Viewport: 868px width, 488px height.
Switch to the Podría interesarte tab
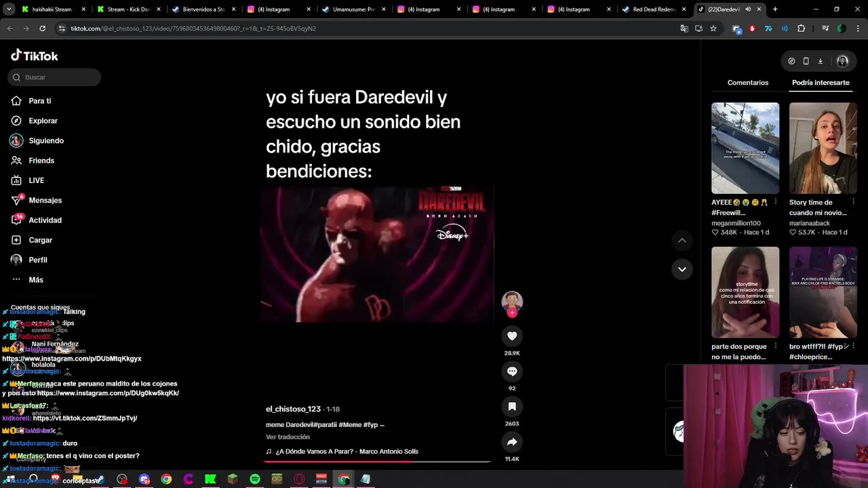click(x=821, y=83)
